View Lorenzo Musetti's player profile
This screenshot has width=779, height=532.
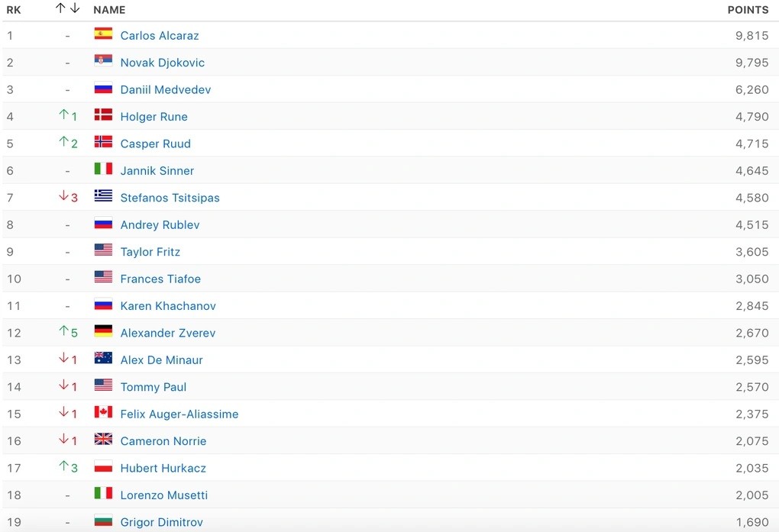pyautogui.click(x=164, y=495)
